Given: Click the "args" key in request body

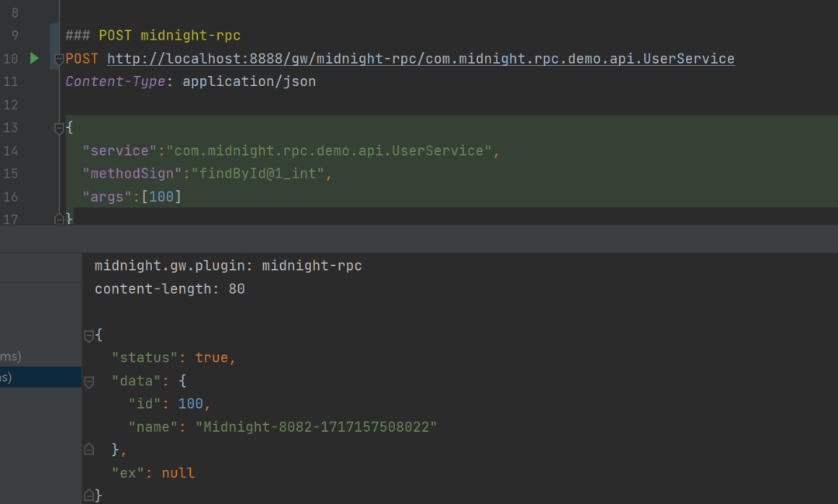Looking at the screenshot, I should click(x=107, y=197).
